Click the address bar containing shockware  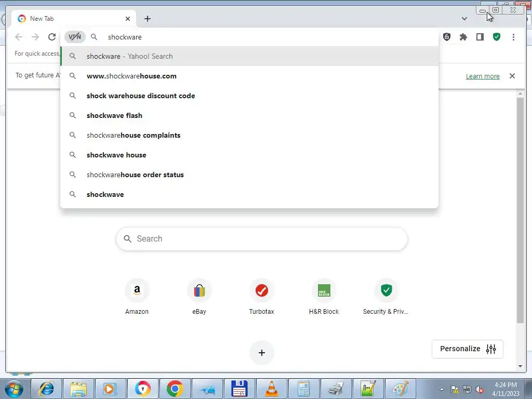tap(249, 37)
